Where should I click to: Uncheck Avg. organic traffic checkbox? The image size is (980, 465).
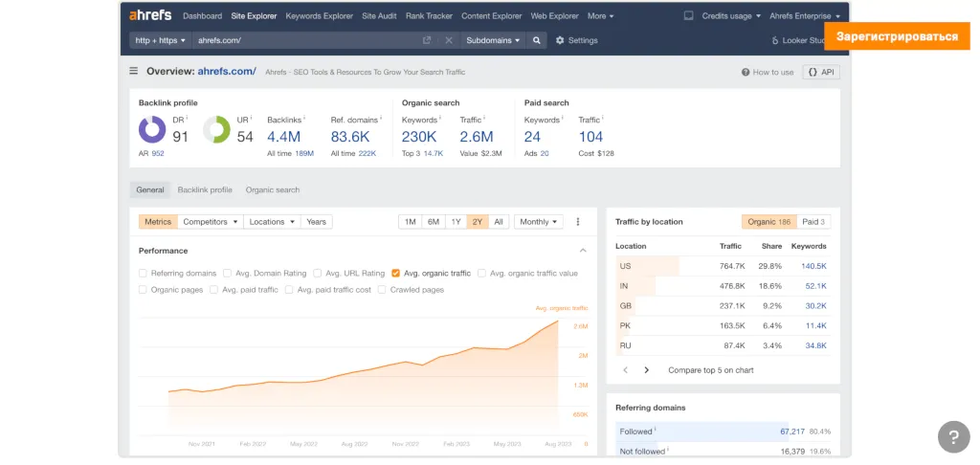(395, 273)
